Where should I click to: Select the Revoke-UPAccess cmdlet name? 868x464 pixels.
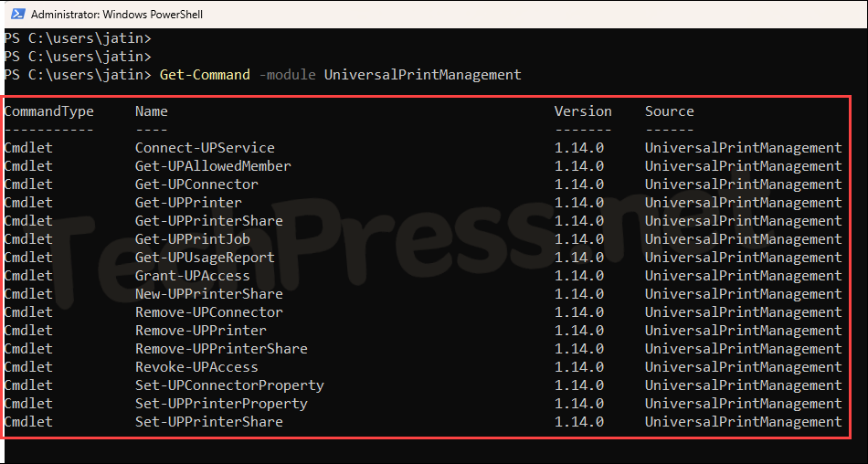[x=196, y=367]
